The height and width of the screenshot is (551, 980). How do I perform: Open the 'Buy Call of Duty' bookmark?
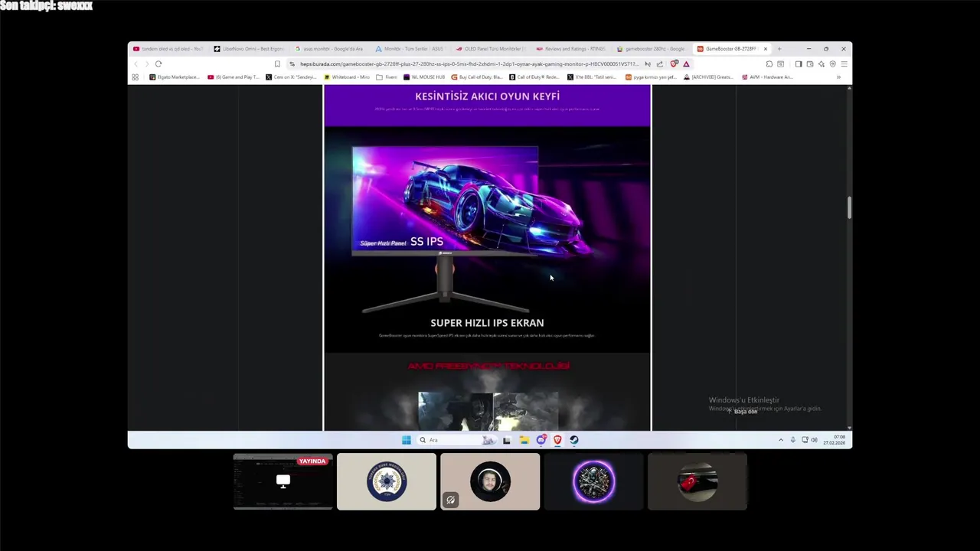478,77
